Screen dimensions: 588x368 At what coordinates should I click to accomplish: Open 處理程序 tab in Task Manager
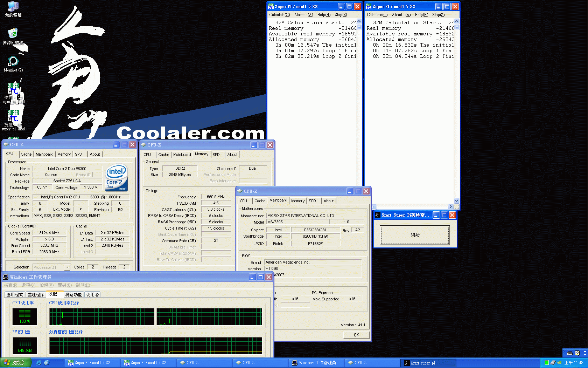pos(36,294)
